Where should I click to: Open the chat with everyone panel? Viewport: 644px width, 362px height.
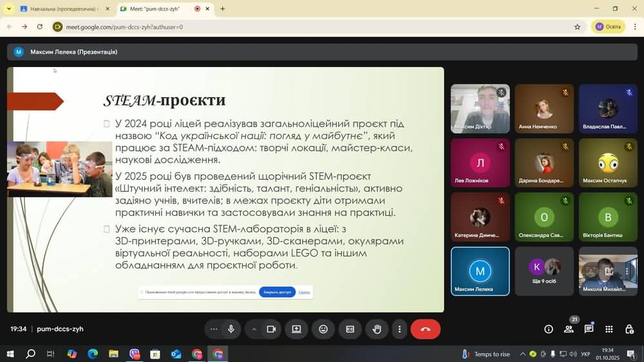[x=589, y=329]
